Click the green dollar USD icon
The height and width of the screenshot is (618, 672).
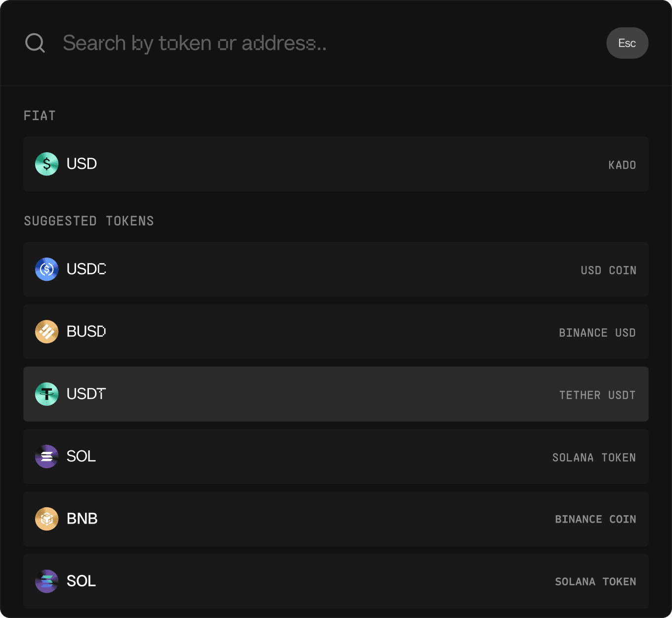pyautogui.click(x=47, y=164)
